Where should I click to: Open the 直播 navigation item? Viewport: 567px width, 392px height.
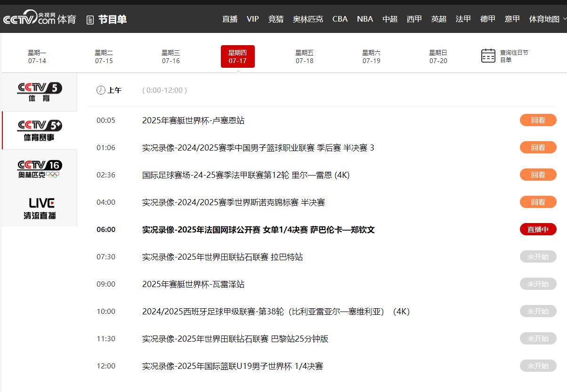point(230,19)
